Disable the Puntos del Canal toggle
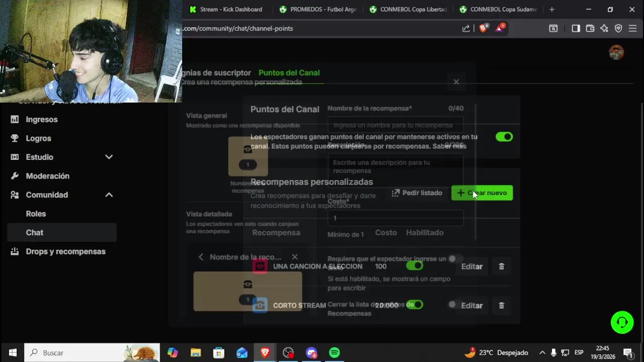 point(504,137)
